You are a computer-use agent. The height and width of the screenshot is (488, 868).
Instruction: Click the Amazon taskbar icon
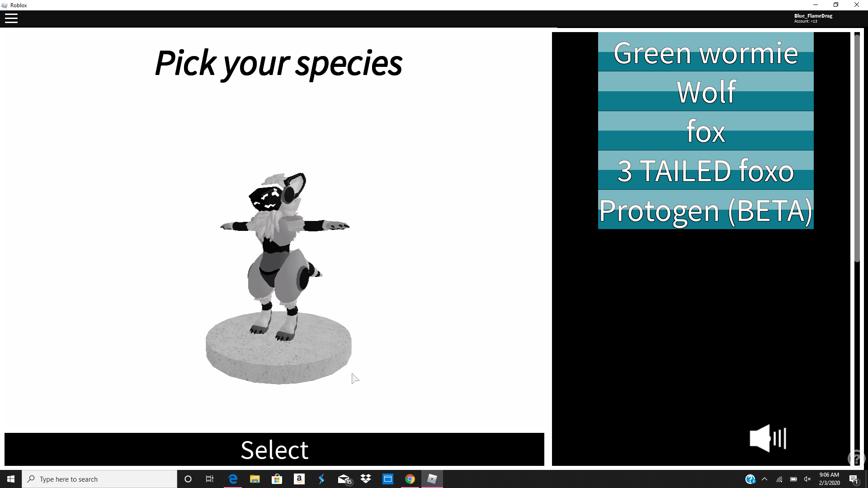pos(299,479)
